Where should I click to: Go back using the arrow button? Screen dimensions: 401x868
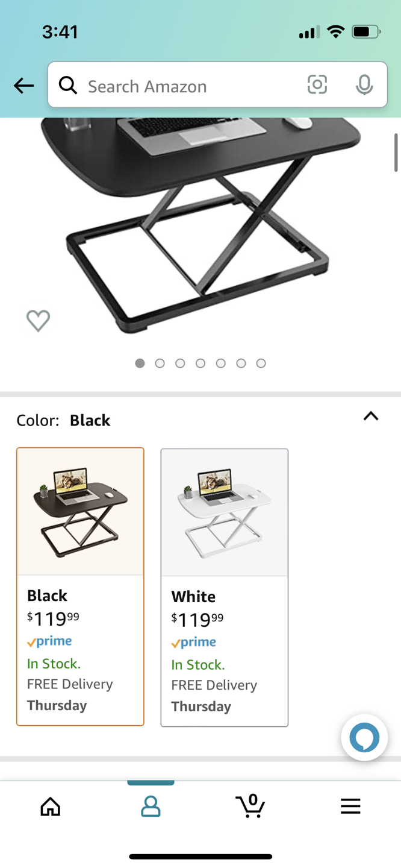[23, 85]
